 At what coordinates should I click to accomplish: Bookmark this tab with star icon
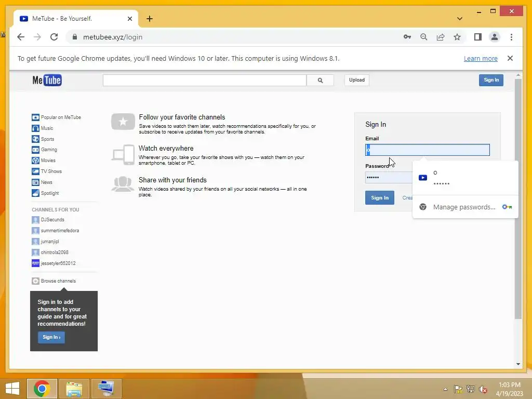coord(457,37)
